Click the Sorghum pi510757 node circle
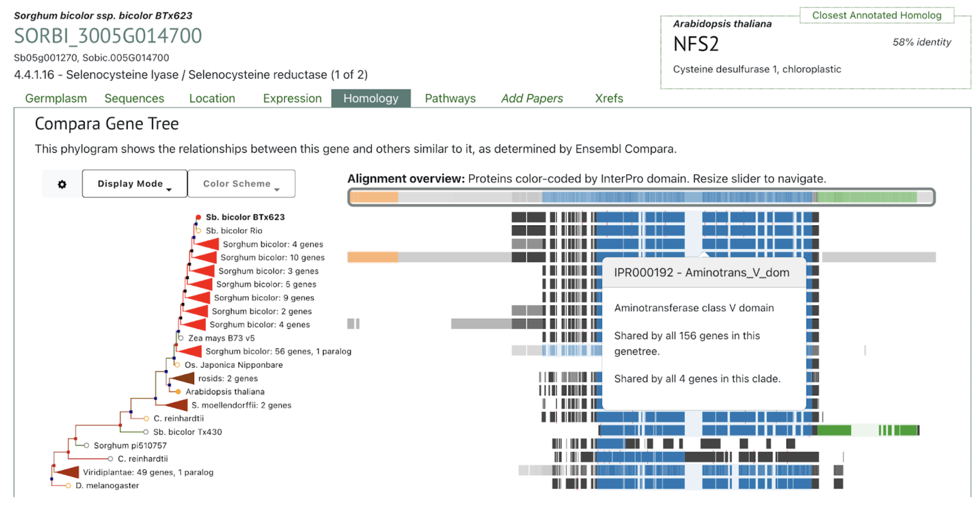 click(x=87, y=446)
